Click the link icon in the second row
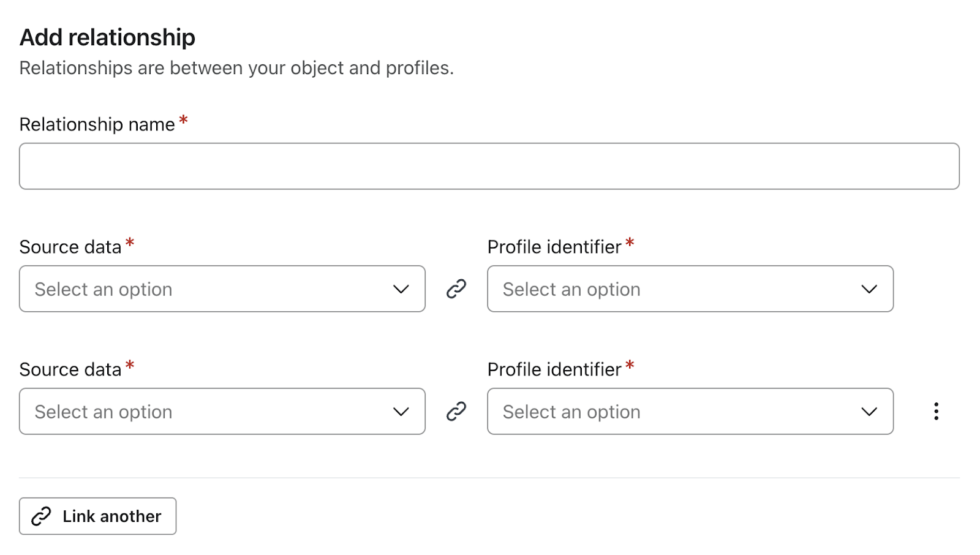 tap(456, 411)
